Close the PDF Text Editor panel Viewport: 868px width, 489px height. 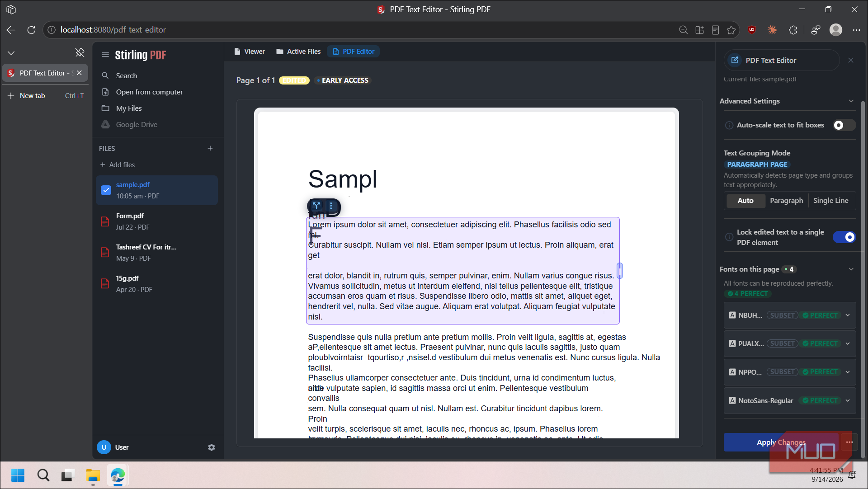[x=851, y=60]
